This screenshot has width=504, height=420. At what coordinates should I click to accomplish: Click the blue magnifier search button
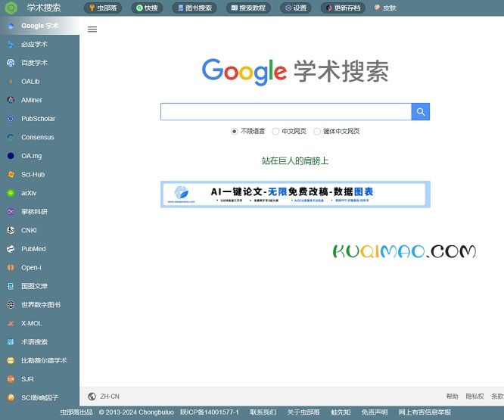pyautogui.click(x=421, y=112)
